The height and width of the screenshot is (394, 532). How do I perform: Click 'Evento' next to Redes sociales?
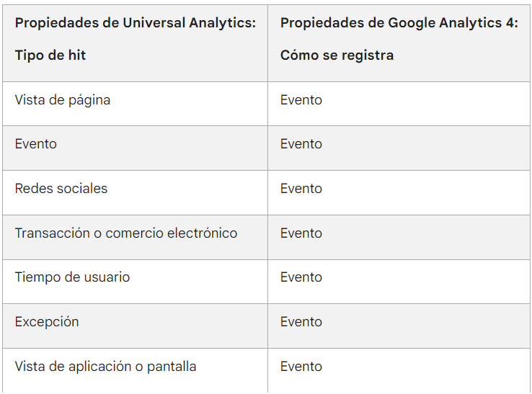(x=301, y=189)
